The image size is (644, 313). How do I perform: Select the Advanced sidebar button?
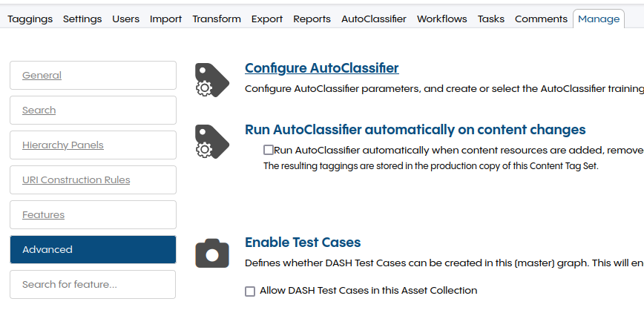click(x=93, y=250)
